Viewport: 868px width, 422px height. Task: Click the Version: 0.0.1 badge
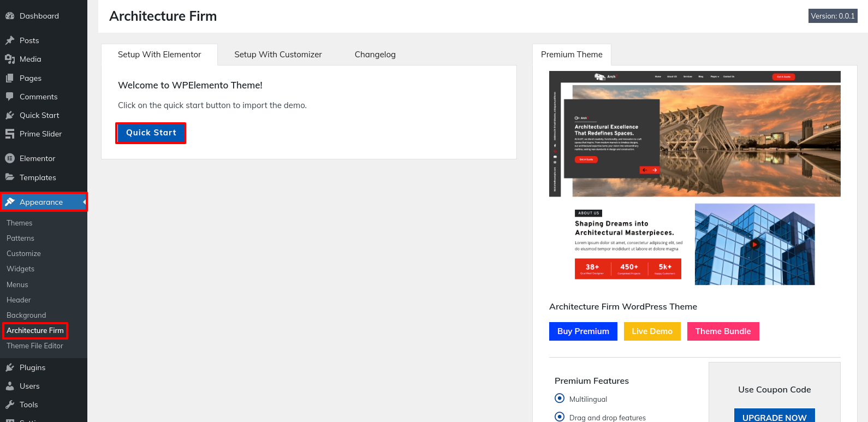point(833,16)
